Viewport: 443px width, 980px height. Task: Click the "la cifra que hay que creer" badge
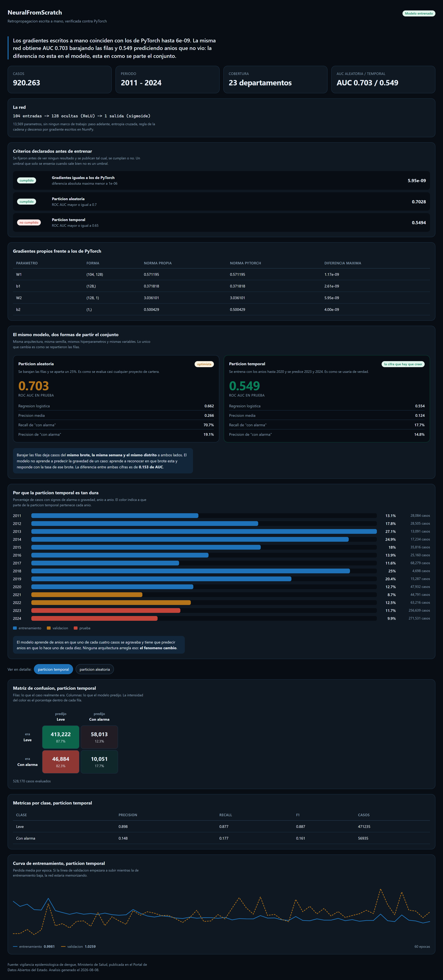pyautogui.click(x=403, y=364)
